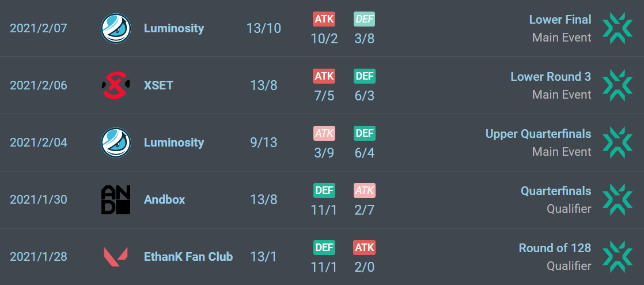Select the EthanK Fan Club team name
This screenshot has height=285, width=644.
pos(188,257)
